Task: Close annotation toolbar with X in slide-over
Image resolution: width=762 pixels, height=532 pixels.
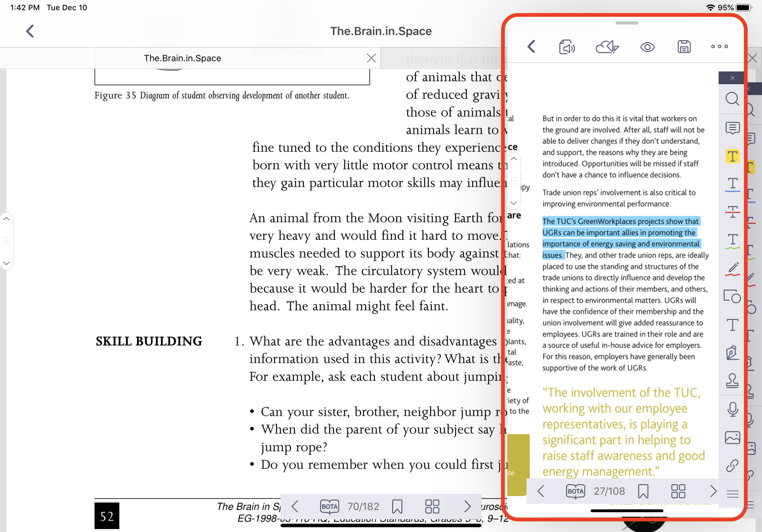Action: [732, 78]
